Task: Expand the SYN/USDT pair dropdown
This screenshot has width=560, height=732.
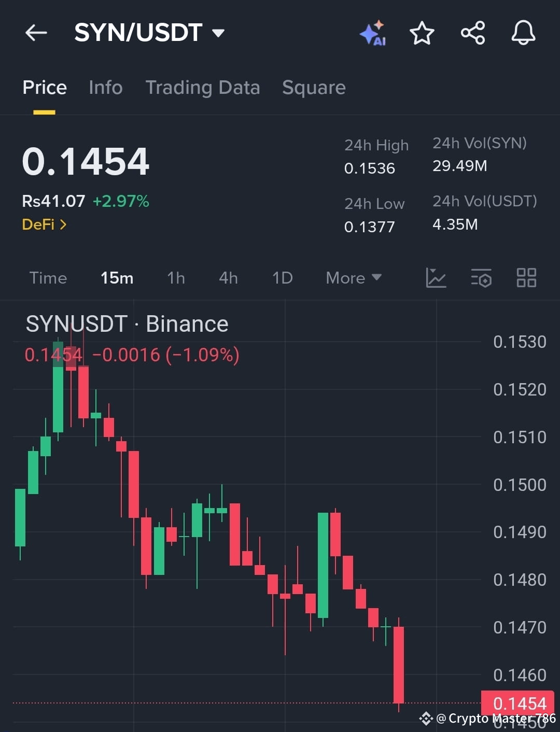Action: pyautogui.click(x=218, y=33)
